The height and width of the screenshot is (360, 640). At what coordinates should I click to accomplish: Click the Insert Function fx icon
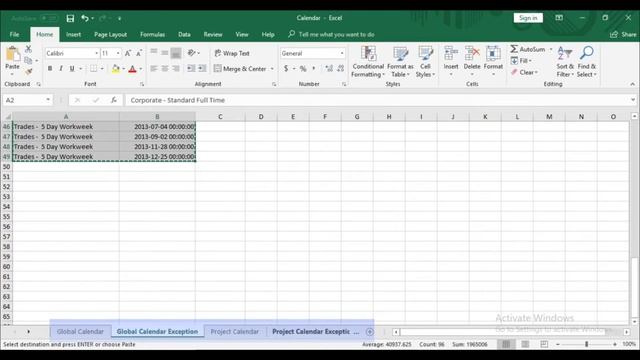[114, 100]
